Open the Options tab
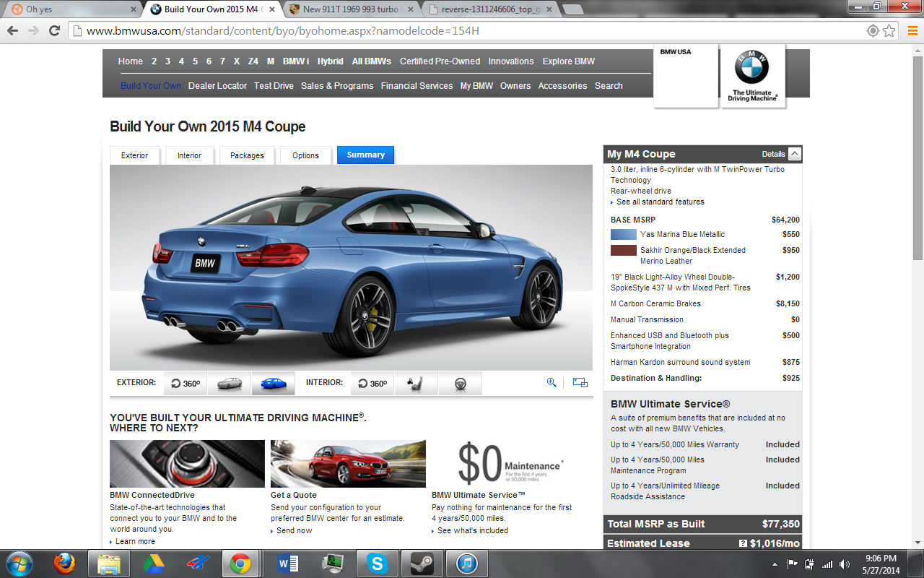The image size is (924, 578). point(305,155)
